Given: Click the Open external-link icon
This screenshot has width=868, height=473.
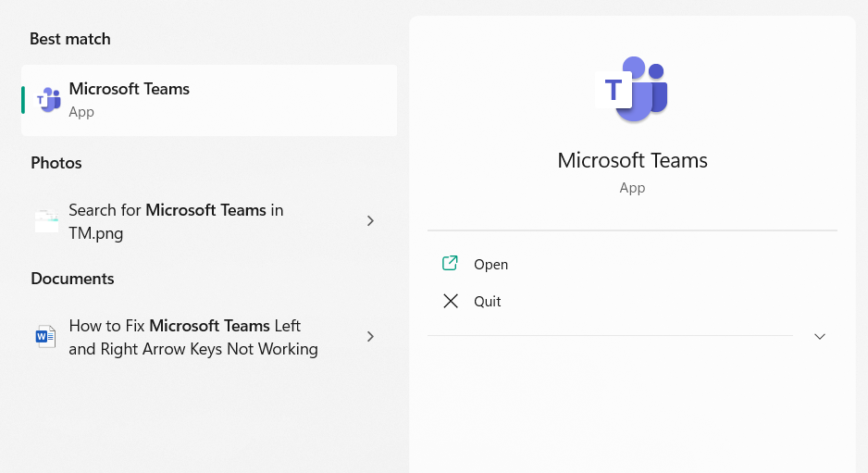Looking at the screenshot, I should pos(451,264).
